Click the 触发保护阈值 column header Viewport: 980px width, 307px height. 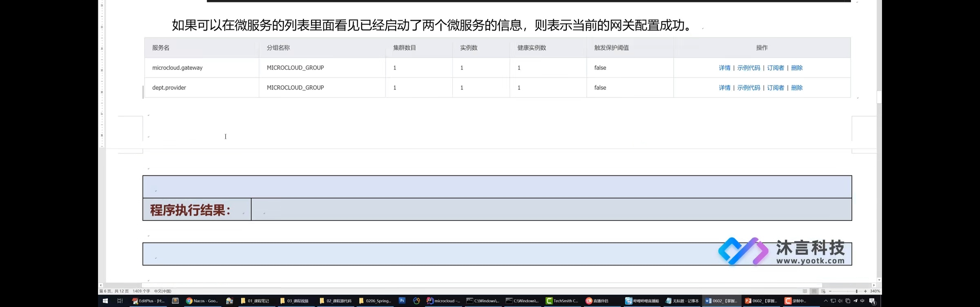click(611, 48)
